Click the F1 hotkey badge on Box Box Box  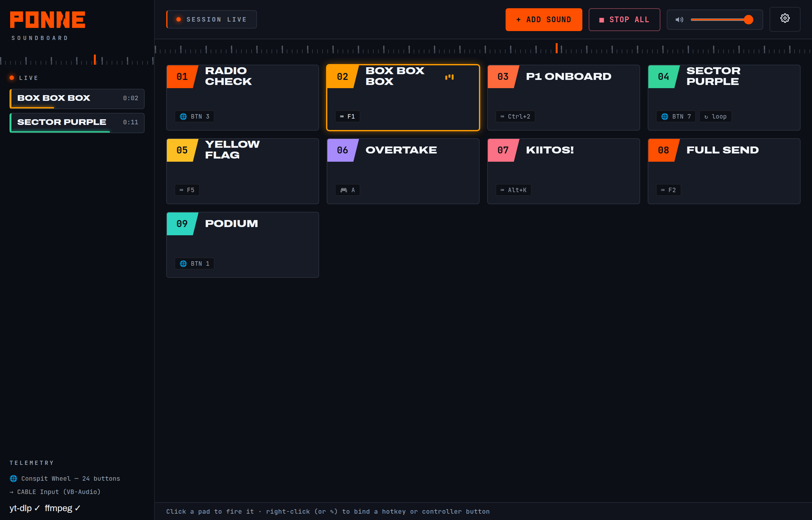tap(347, 116)
